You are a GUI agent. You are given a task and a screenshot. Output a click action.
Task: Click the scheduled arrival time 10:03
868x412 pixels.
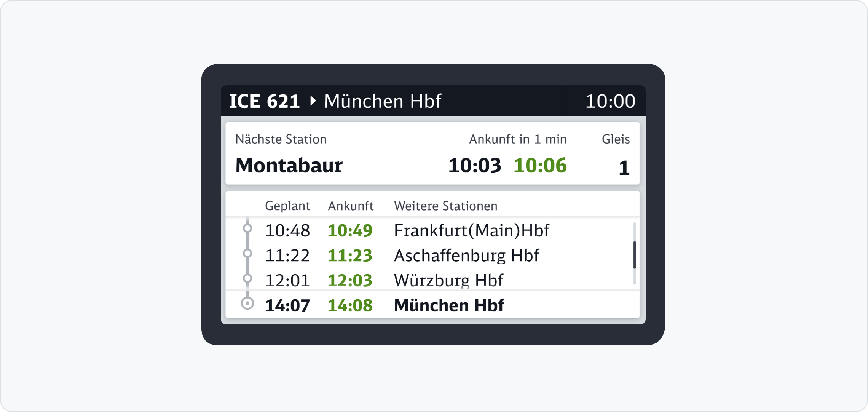474,166
